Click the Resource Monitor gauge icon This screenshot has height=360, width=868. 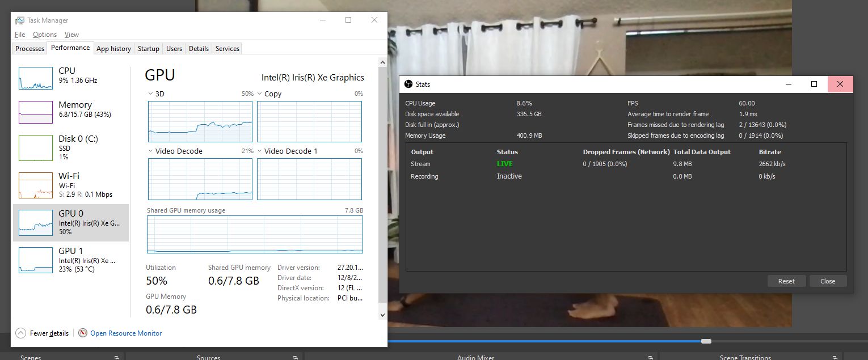83,333
